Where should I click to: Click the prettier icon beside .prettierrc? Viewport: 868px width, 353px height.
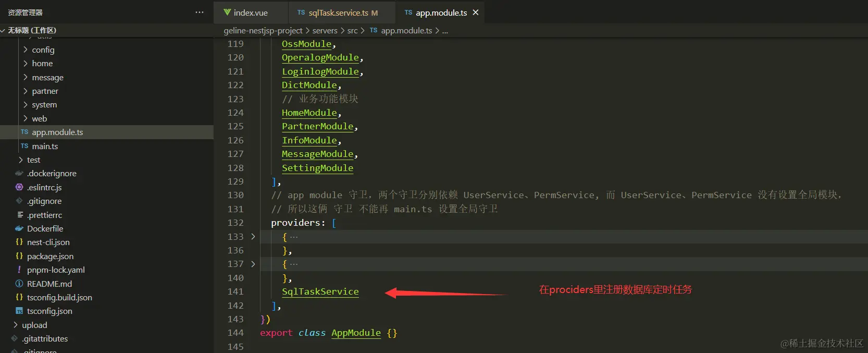20,215
